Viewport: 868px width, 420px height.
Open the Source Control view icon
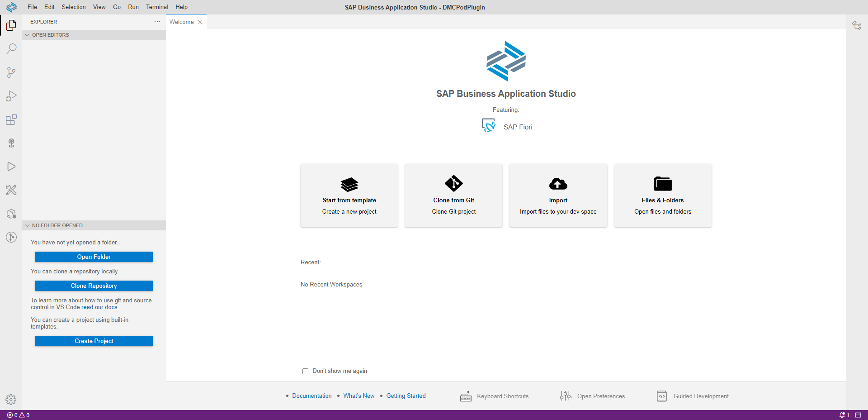(11, 72)
